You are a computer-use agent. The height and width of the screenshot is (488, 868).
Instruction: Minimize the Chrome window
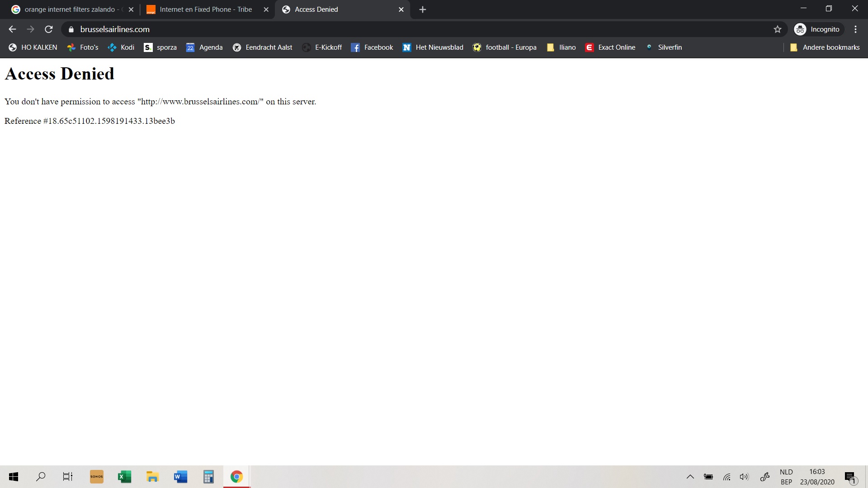[803, 9]
